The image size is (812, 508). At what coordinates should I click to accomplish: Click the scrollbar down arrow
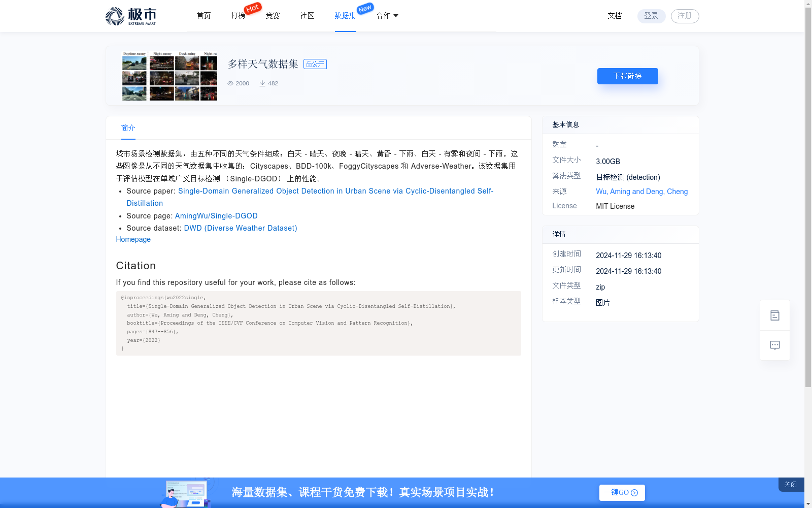808,504
